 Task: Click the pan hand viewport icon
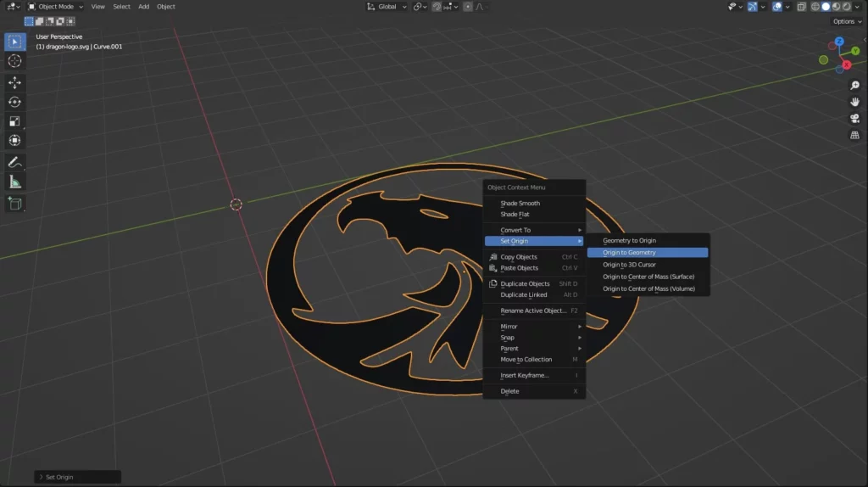pos(854,102)
